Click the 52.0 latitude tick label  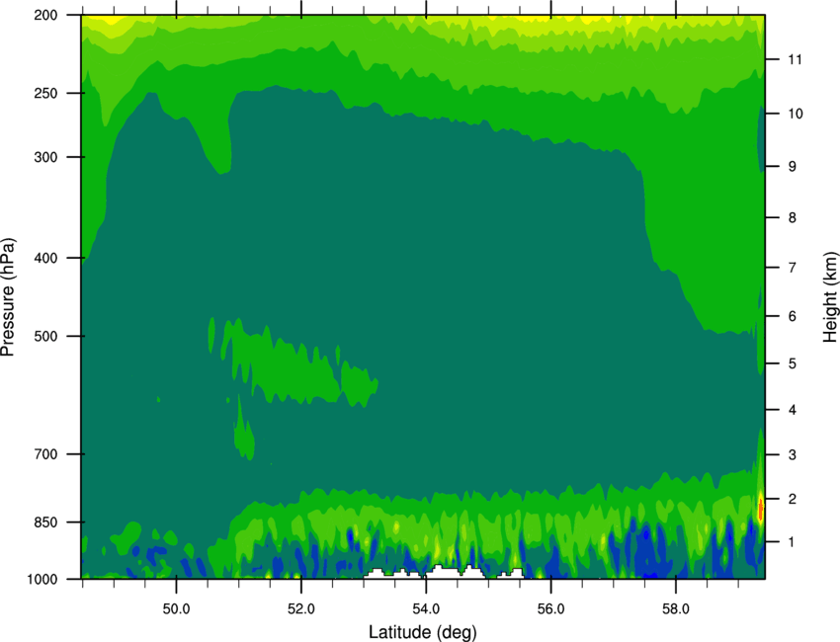[301, 609]
